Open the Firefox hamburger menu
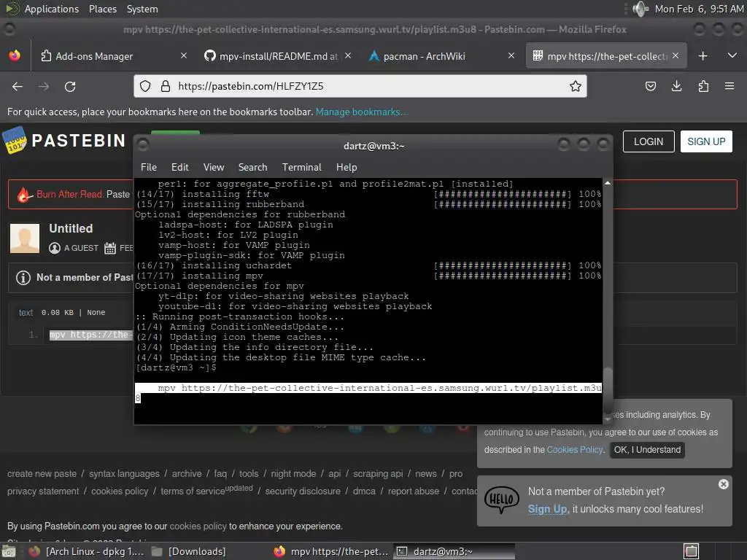Viewport: 747px width, 560px height. click(x=729, y=86)
